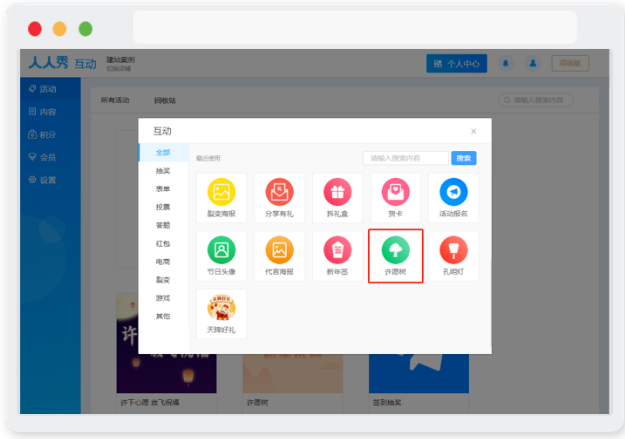
Task: Click the 高级版 badge button
Action: pos(570,63)
